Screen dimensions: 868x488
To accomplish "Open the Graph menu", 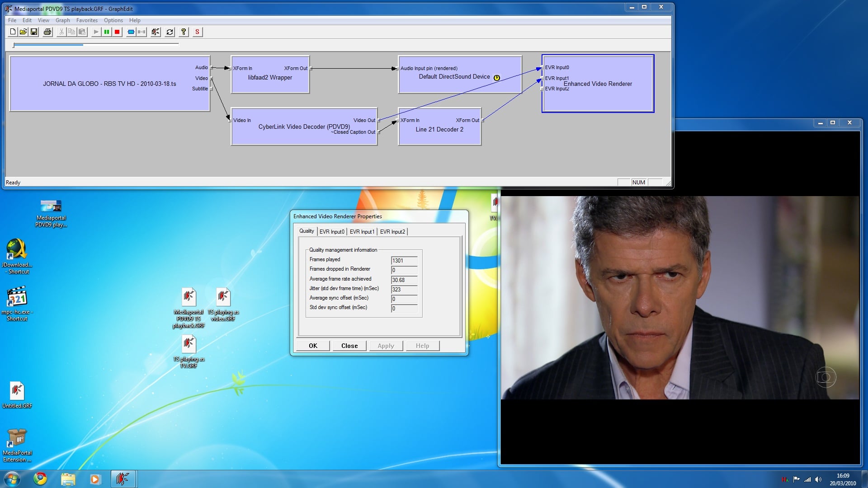I will pos(62,20).
